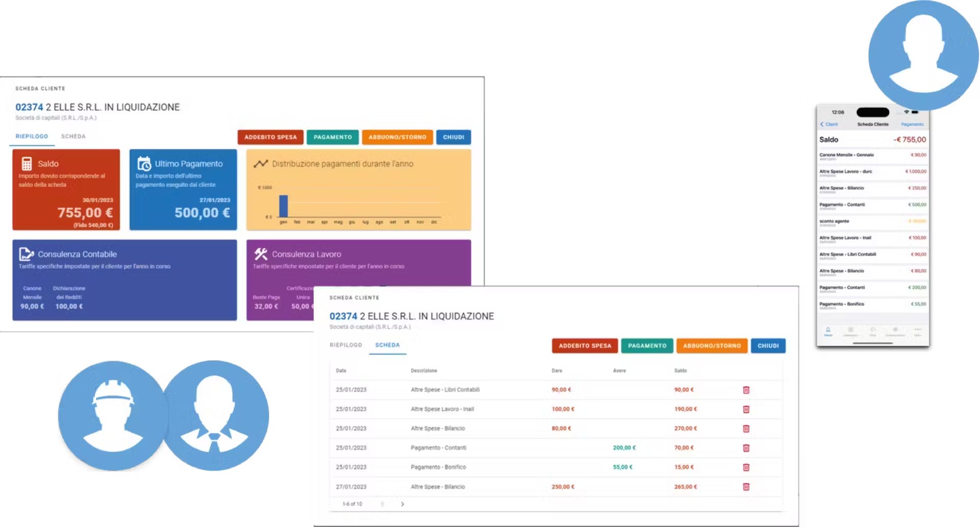Tap 'sconto agente' row on phone
Screen dimensions: 980x527
[873, 222]
